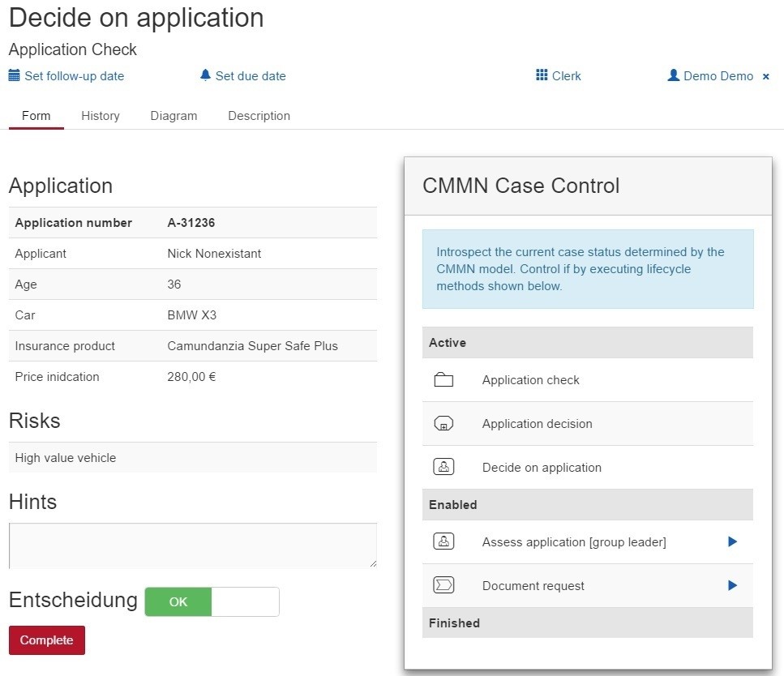Select the Application check row text

click(x=530, y=380)
